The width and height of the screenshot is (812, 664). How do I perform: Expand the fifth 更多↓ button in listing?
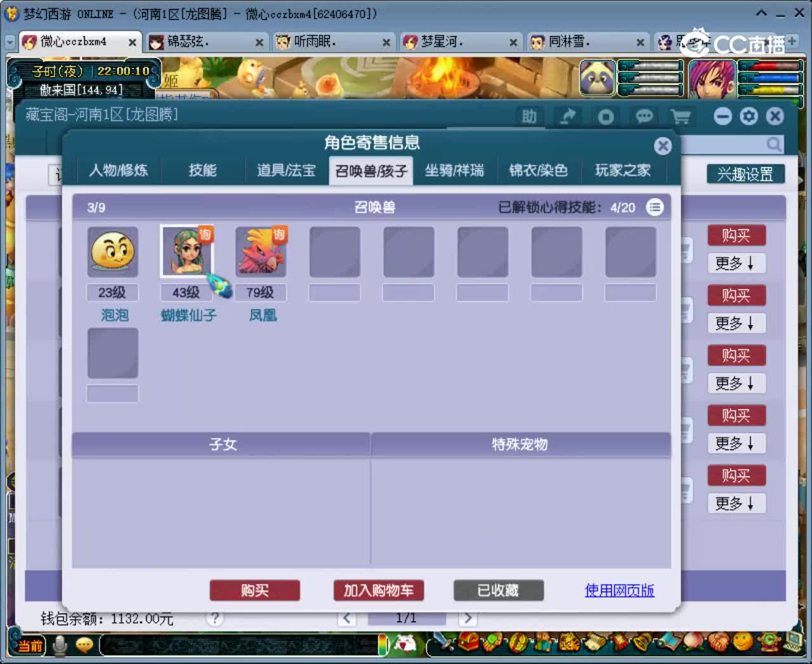(x=737, y=503)
